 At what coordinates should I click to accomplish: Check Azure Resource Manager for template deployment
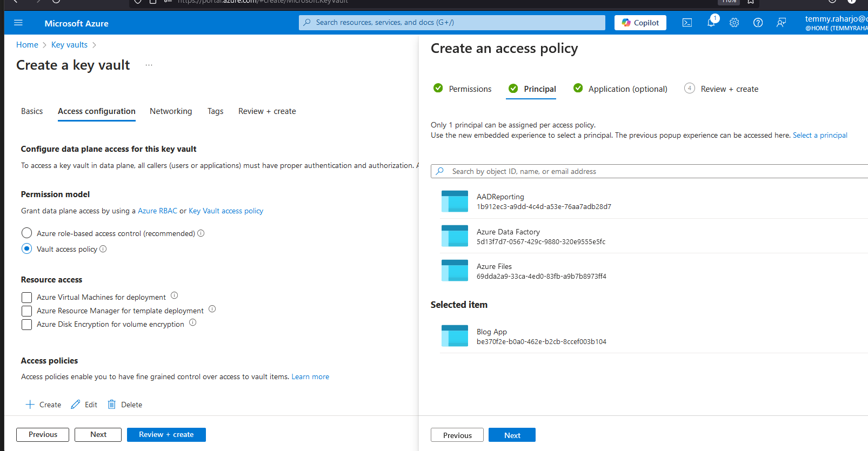coord(26,311)
